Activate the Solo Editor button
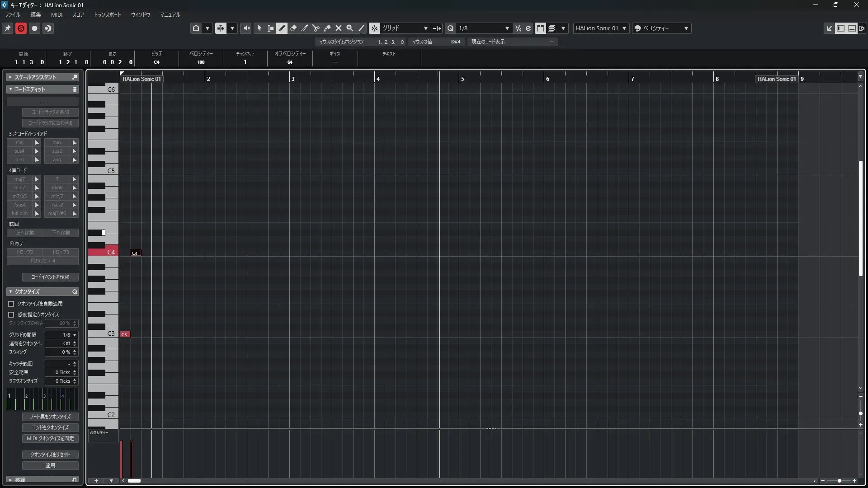This screenshot has width=868, height=488. click(x=21, y=28)
